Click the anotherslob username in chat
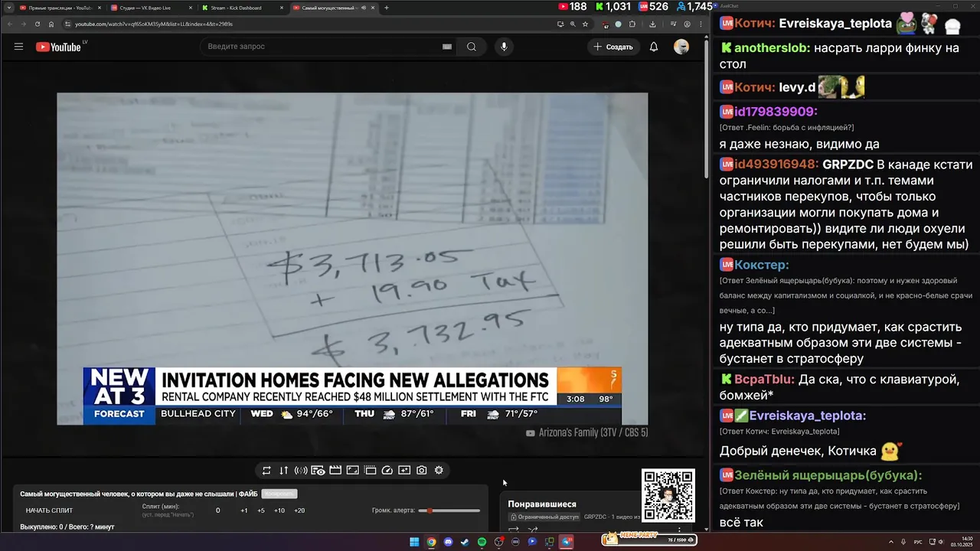This screenshot has width=980, height=551. click(773, 47)
